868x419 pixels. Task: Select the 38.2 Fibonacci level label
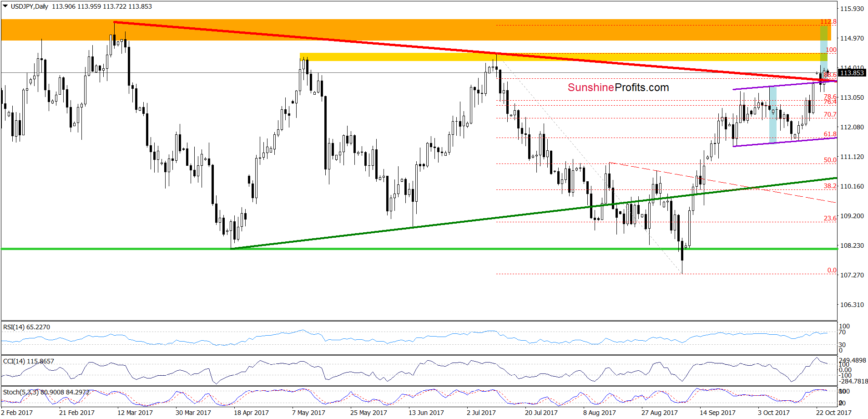830,186
